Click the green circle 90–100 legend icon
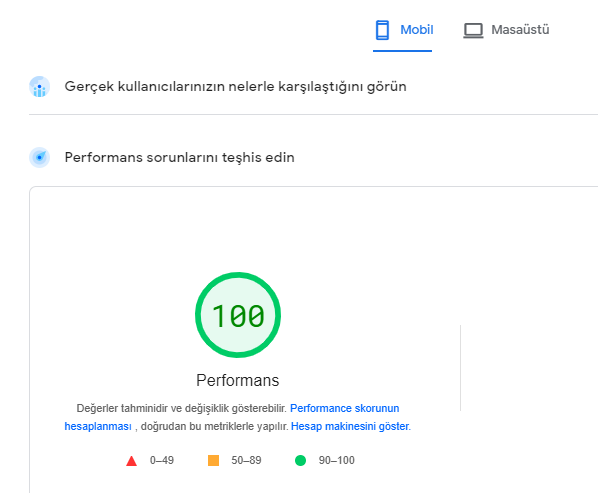 click(x=301, y=461)
